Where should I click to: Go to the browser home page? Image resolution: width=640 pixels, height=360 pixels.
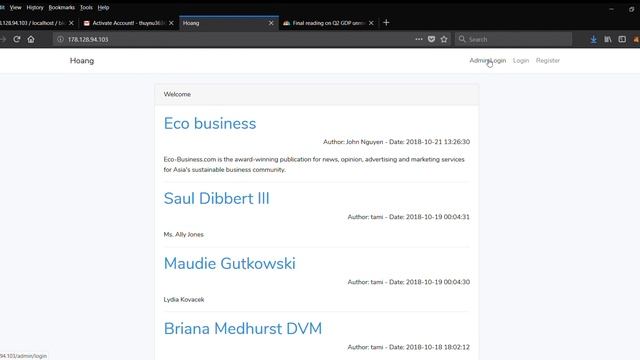[31, 39]
